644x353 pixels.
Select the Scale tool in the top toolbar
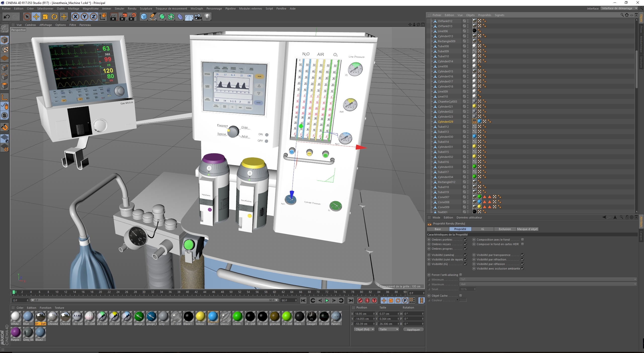pos(45,17)
